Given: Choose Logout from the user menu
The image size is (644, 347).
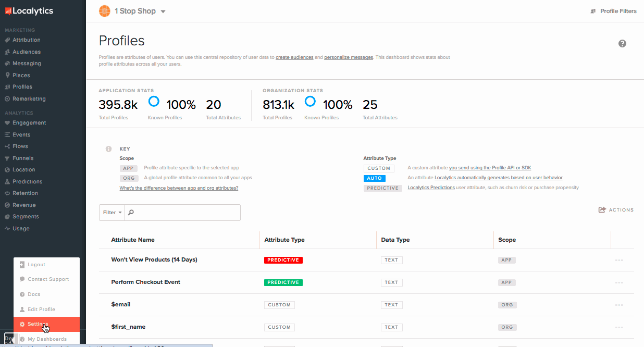Looking at the screenshot, I should click(x=36, y=265).
